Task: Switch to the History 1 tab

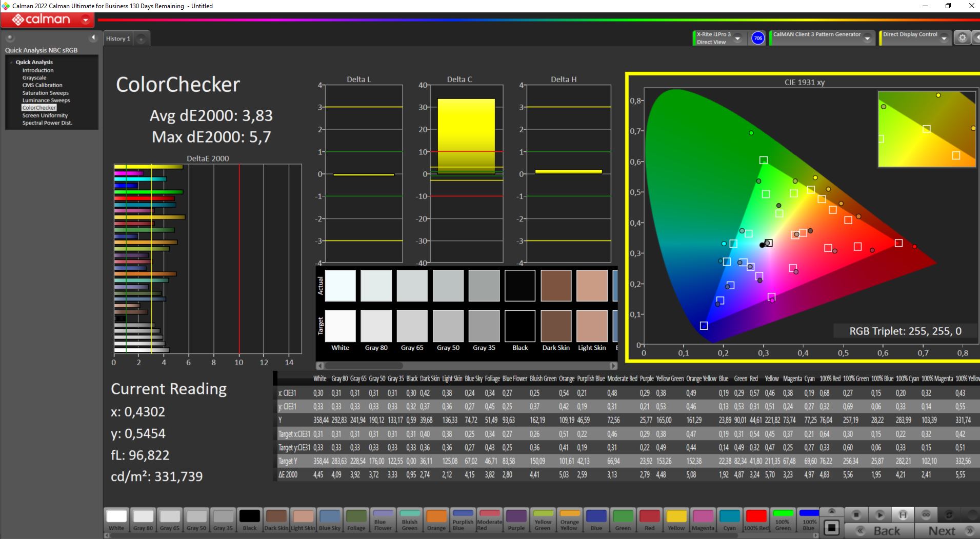Action: 118,38
